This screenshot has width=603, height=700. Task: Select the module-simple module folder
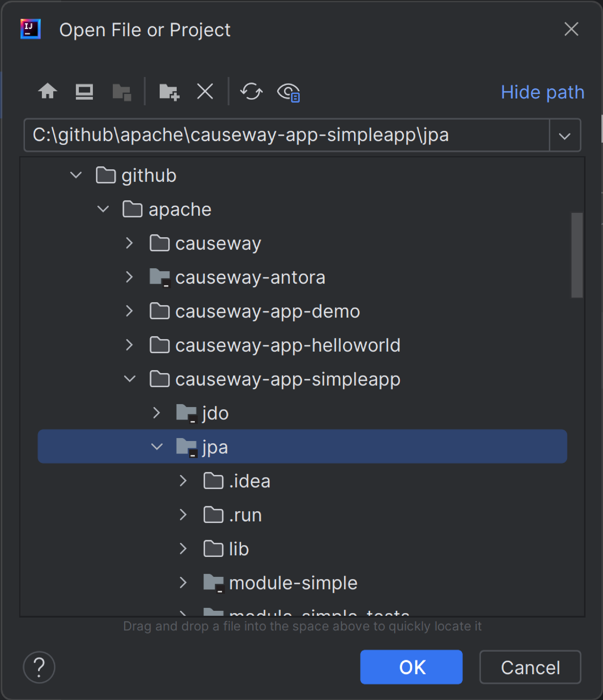click(293, 583)
